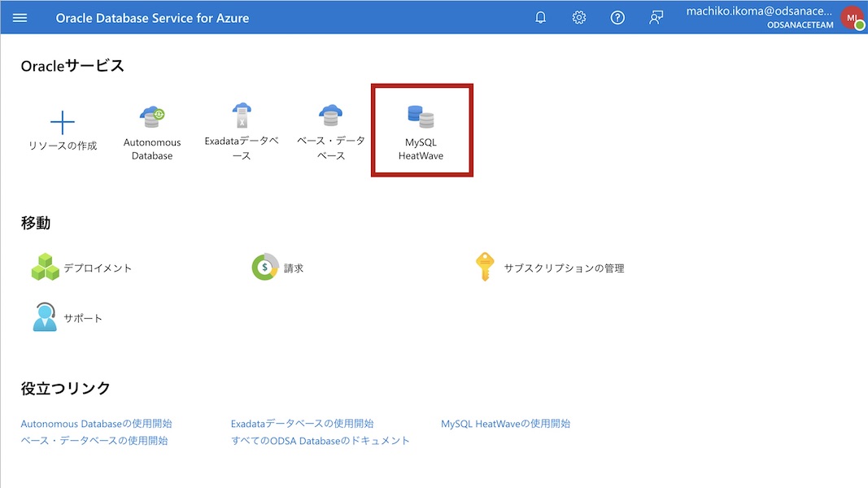Select the Exadataデータベース label text

coord(242,148)
